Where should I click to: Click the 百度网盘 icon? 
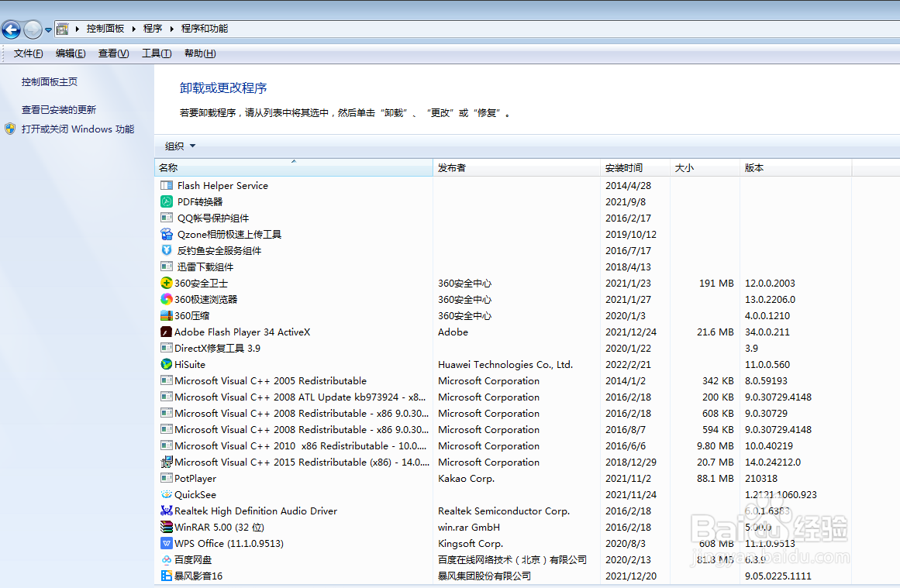point(167,559)
